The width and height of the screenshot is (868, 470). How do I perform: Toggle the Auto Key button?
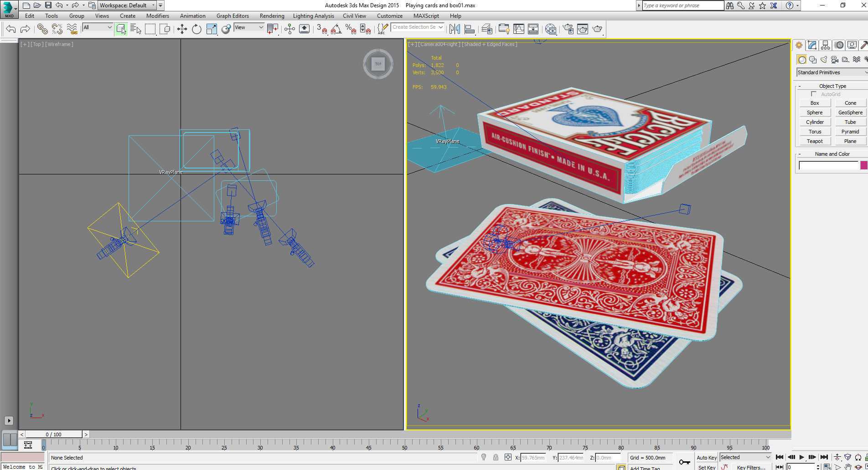[x=707, y=458]
